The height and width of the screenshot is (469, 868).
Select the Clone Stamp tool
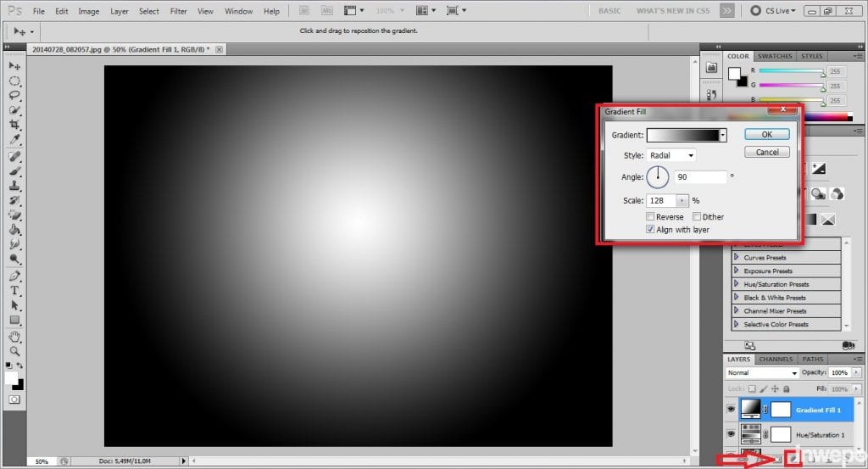coord(14,186)
